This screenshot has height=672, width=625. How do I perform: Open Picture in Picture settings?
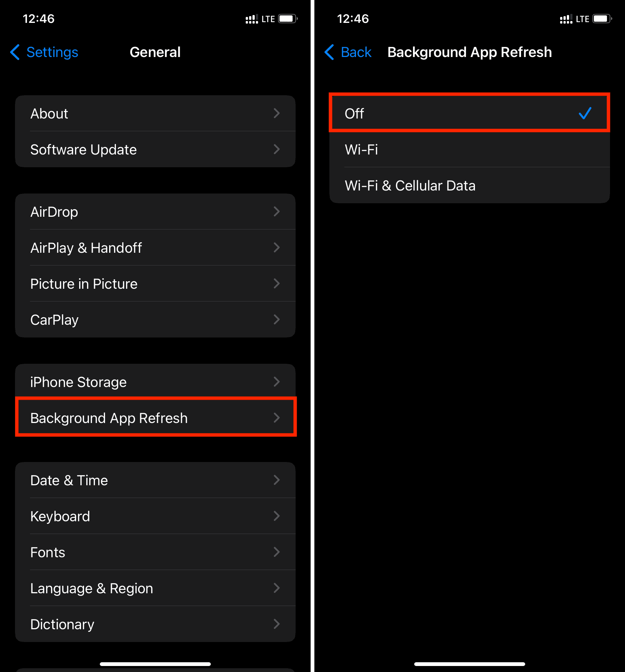(155, 283)
